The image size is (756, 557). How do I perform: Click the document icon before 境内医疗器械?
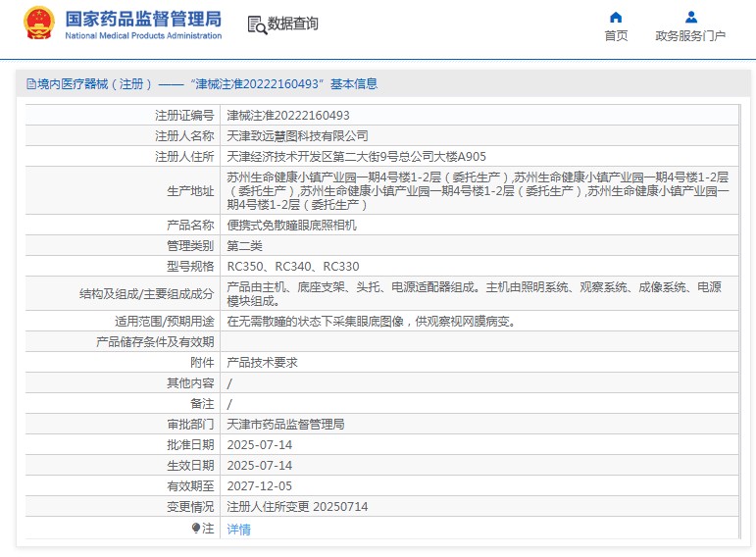[30, 84]
